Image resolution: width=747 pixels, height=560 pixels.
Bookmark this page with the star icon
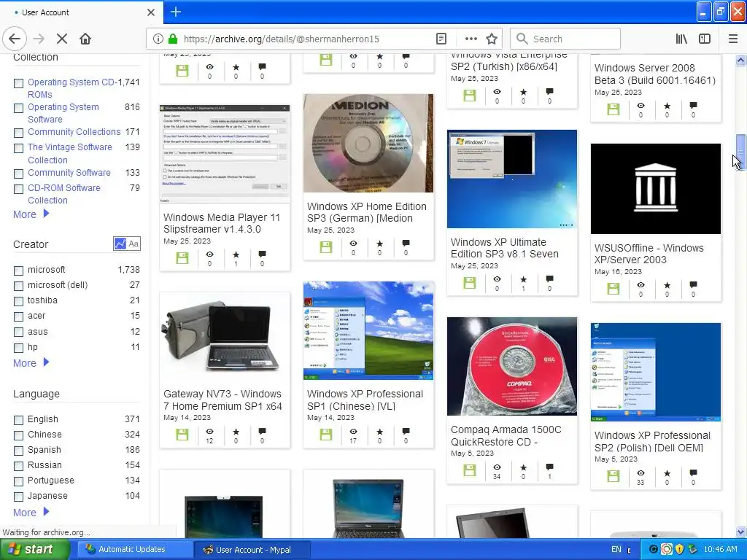coord(492,39)
